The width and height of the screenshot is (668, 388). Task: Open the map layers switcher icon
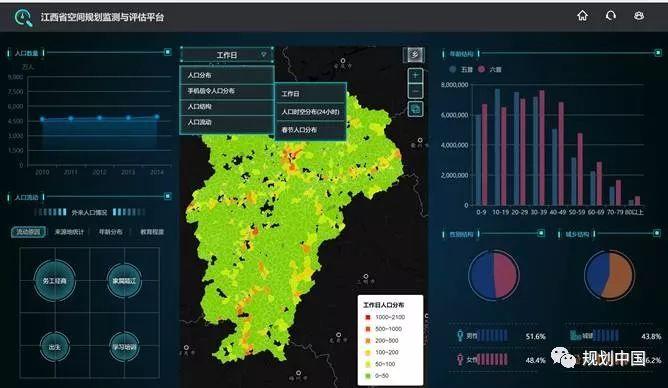click(x=414, y=55)
